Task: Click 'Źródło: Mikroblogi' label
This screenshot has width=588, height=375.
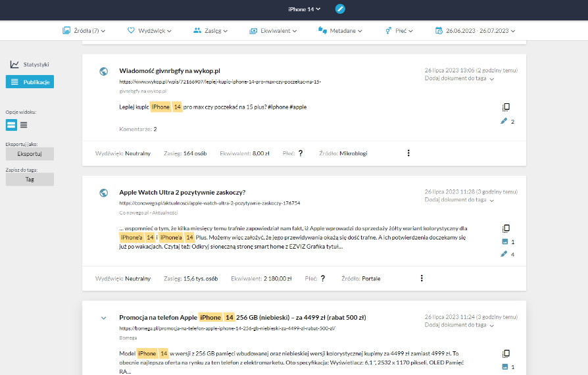Action: click(343, 153)
